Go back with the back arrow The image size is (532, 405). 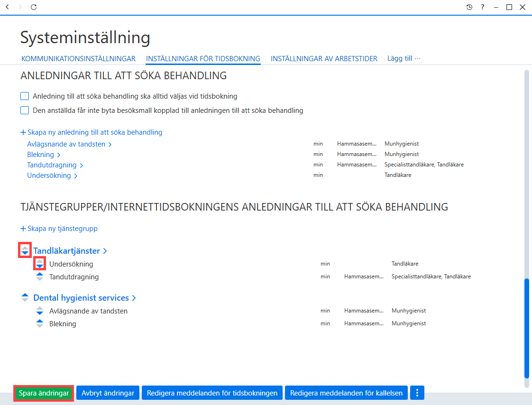(x=8, y=7)
